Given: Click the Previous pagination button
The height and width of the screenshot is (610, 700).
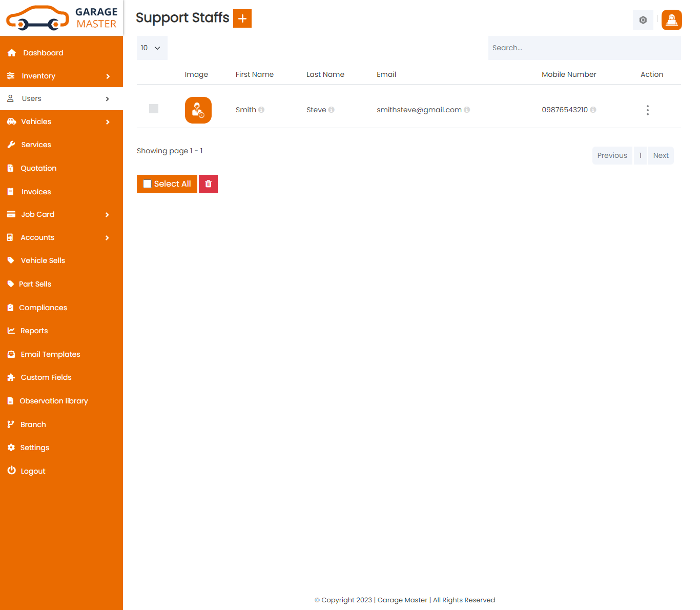Looking at the screenshot, I should point(612,155).
